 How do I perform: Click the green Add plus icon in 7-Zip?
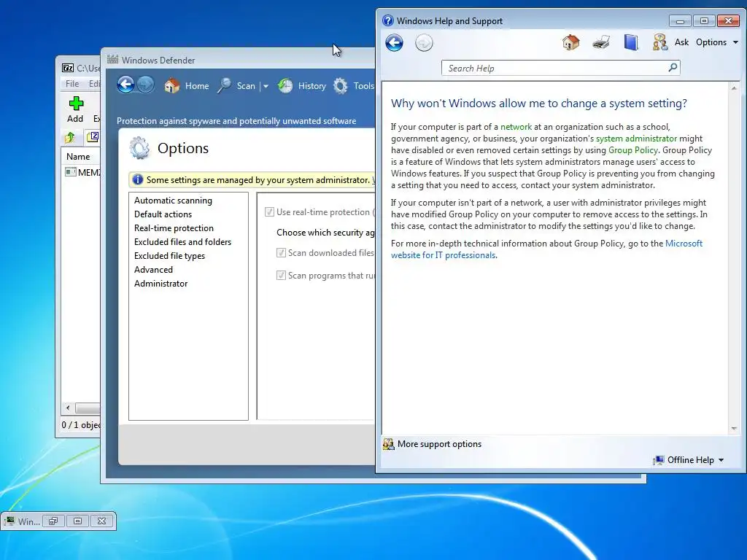[x=76, y=104]
